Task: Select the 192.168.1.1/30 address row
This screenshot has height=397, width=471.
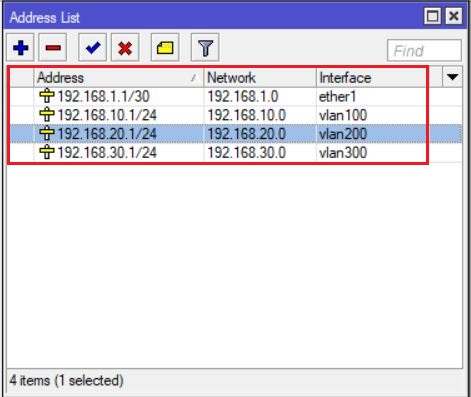Action: 234,97
